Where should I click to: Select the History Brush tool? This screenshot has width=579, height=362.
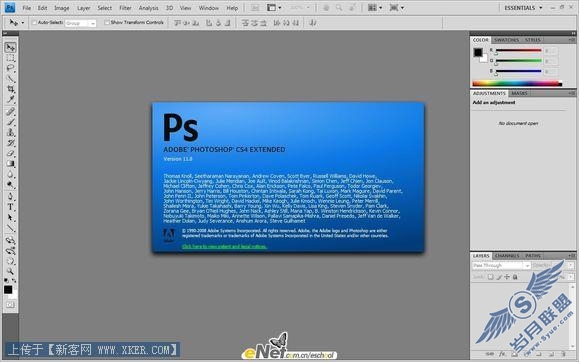[10, 143]
